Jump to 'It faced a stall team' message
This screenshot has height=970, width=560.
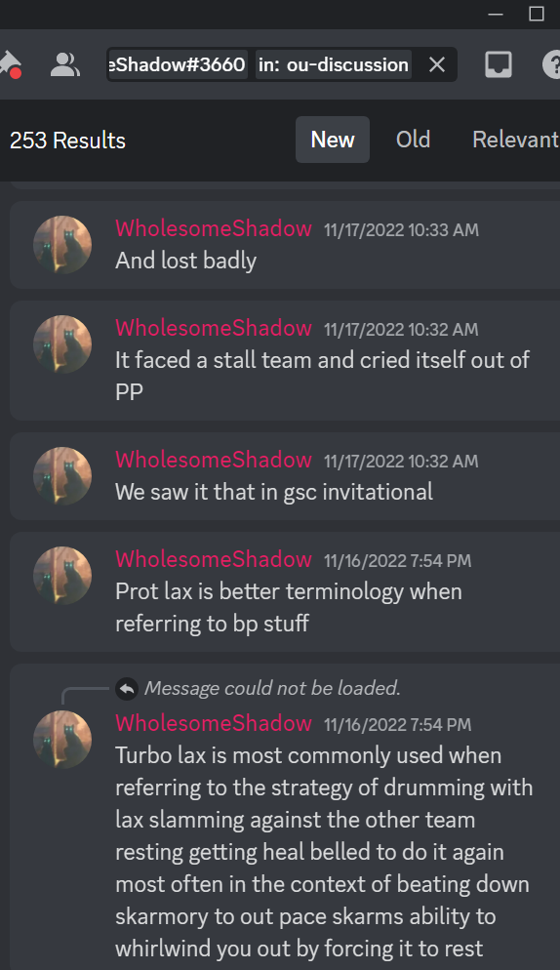coord(285,361)
